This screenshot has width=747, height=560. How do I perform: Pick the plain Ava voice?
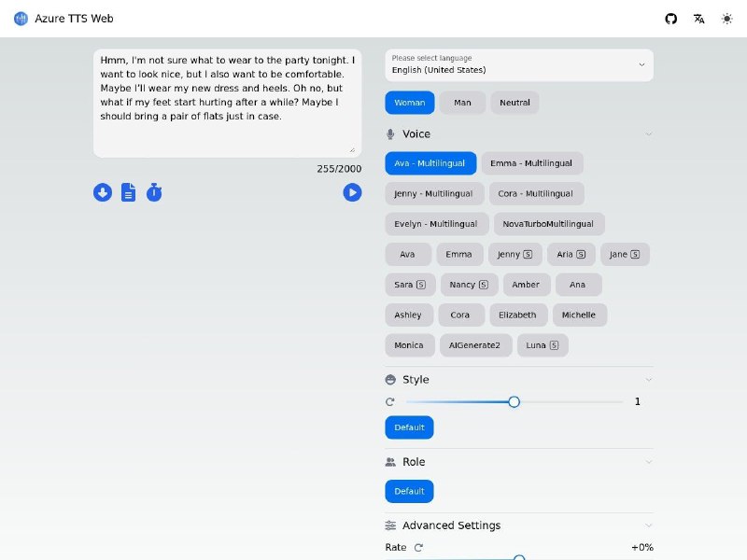(408, 254)
